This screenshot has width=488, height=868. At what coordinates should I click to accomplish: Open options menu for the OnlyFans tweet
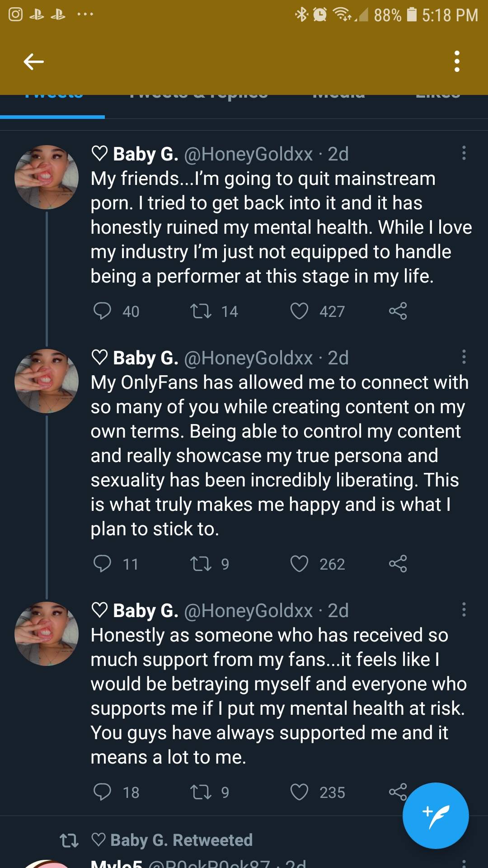(x=464, y=357)
